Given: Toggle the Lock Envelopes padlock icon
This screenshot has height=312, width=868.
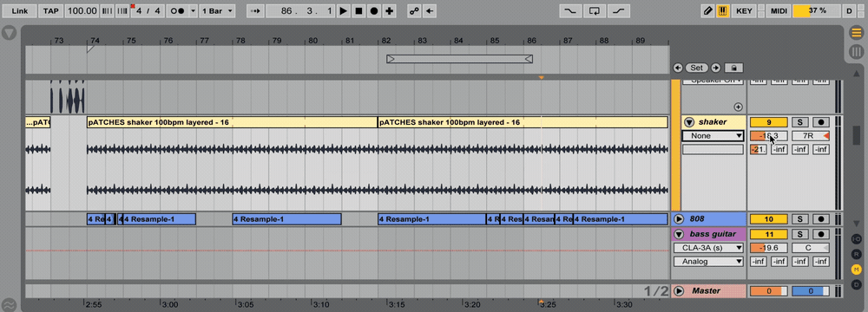Looking at the screenshot, I should tap(733, 68).
